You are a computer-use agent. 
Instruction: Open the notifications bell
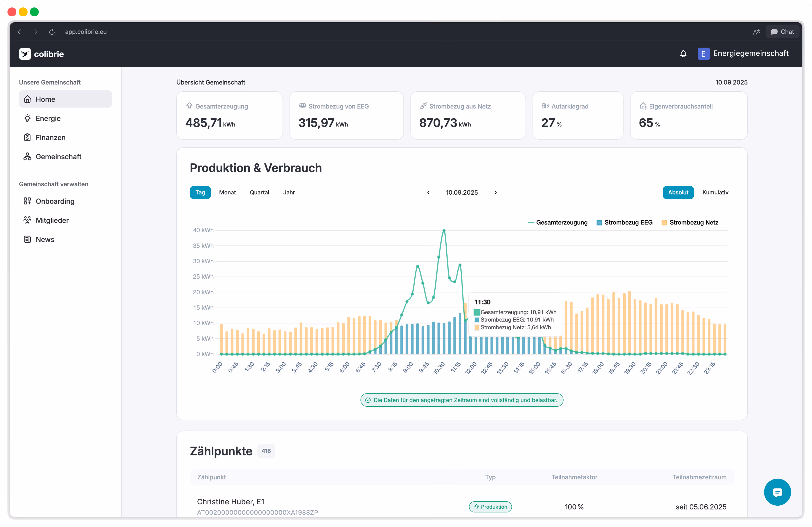(683, 54)
